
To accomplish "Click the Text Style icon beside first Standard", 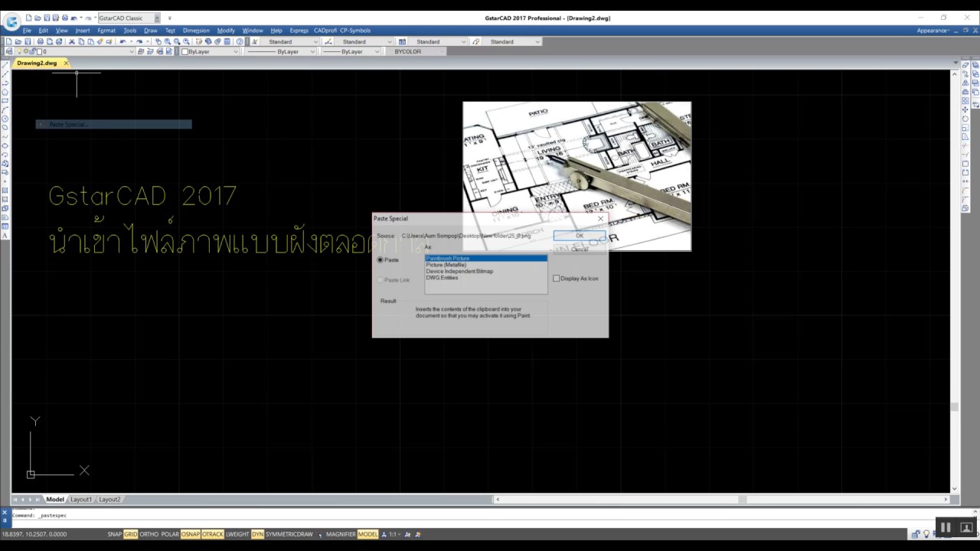I will point(254,41).
